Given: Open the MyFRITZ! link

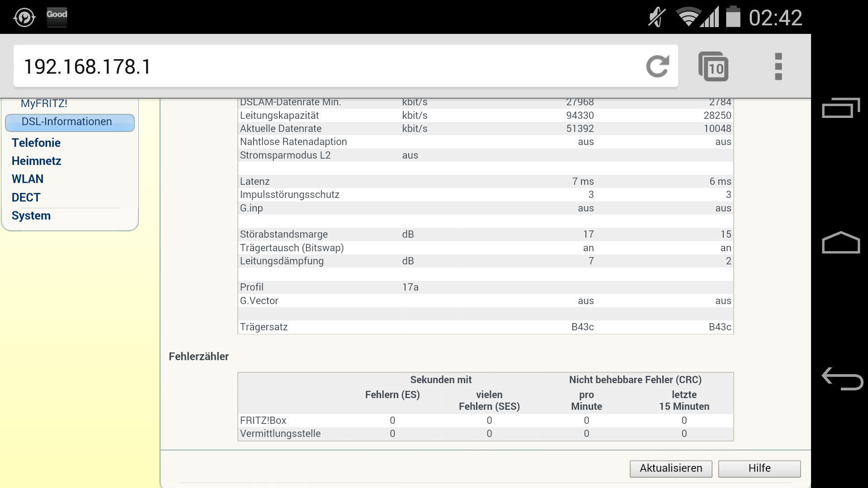Looking at the screenshot, I should [x=44, y=103].
